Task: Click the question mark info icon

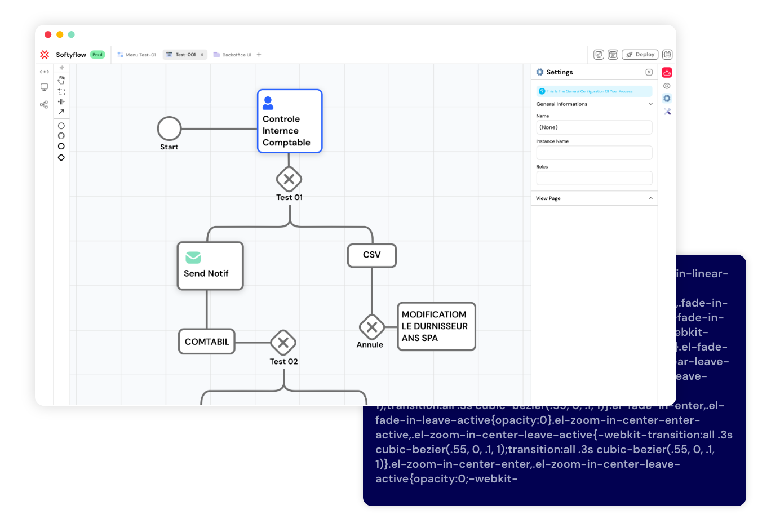Action: pos(542,91)
